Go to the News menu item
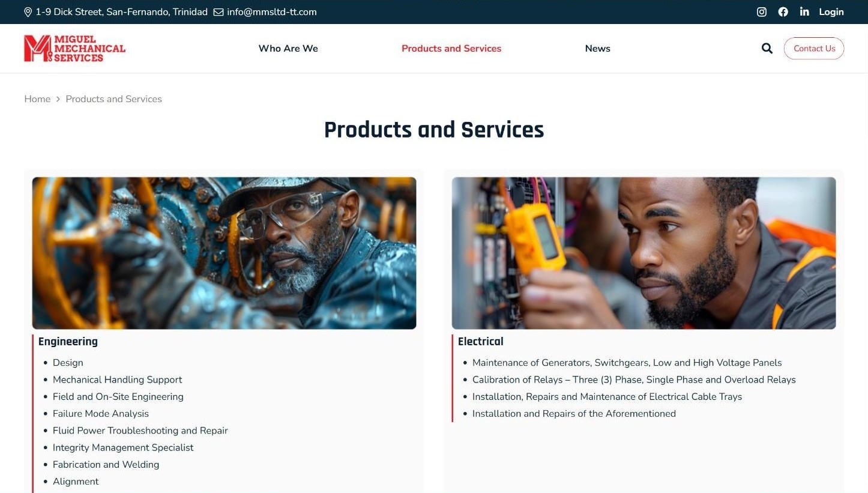 click(x=598, y=49)
